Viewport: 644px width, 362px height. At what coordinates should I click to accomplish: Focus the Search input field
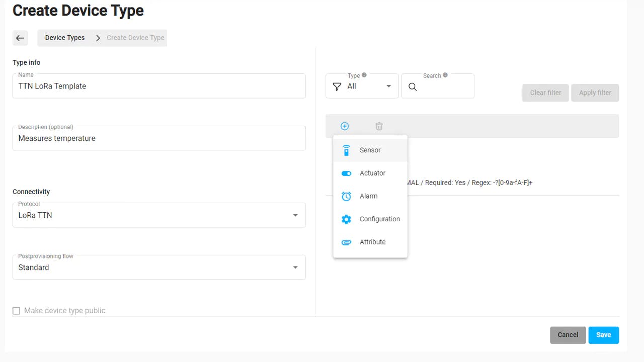point(438,86)
